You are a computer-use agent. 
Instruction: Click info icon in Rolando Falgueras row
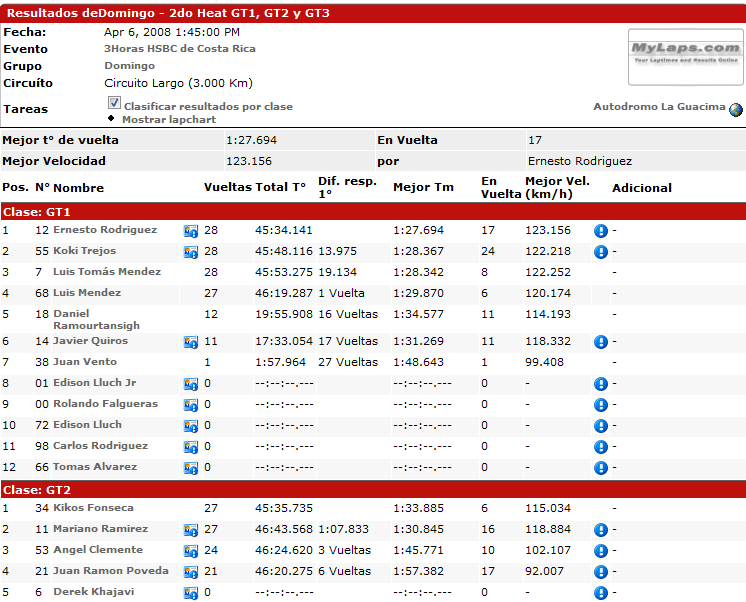click(601, 405)
